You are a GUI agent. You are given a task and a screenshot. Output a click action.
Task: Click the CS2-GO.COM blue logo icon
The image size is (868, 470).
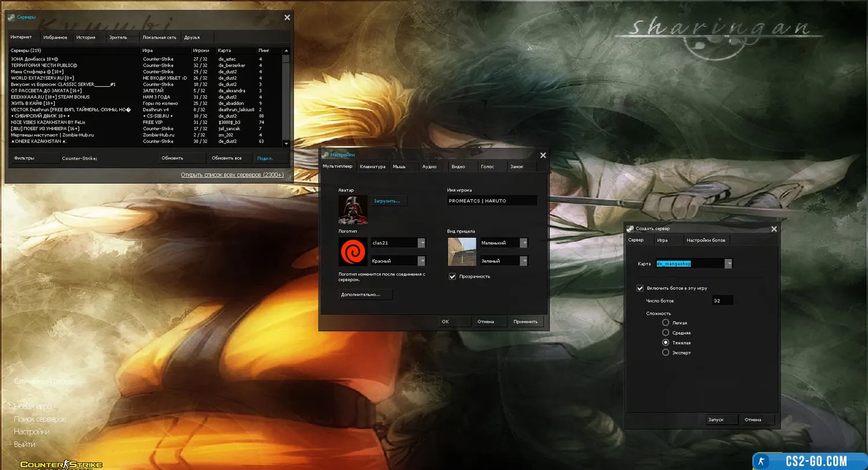point(762,461)
